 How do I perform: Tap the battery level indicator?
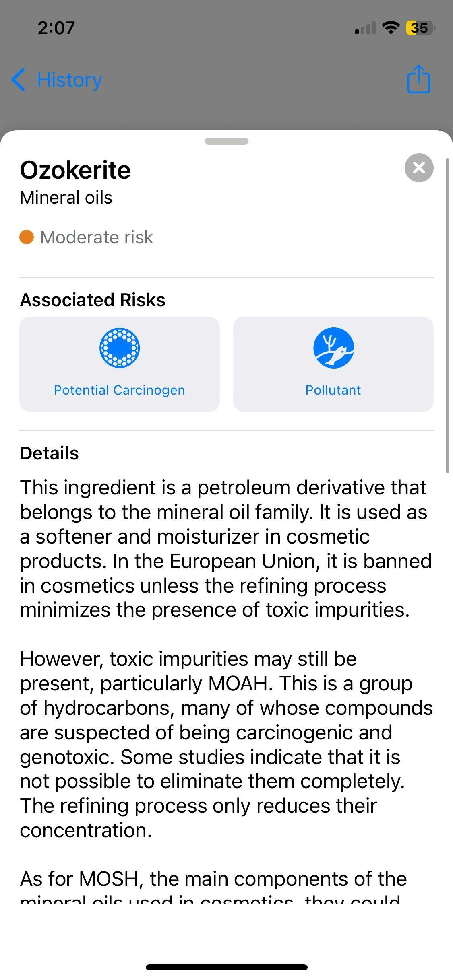(x=420, y=28)
